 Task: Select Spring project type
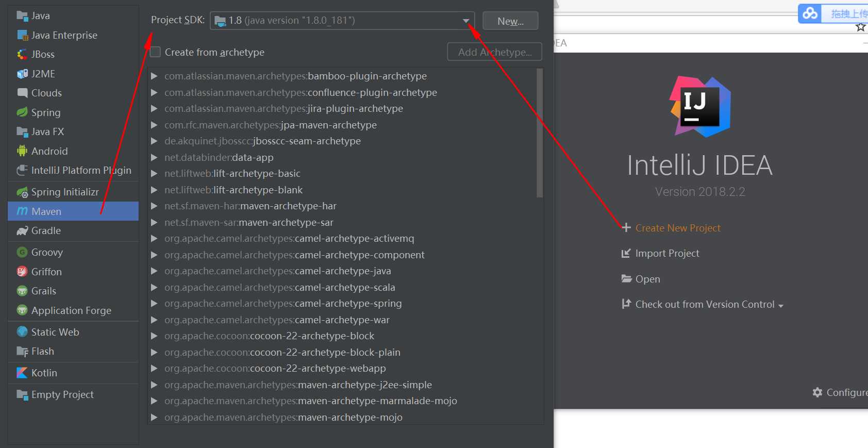73,112
